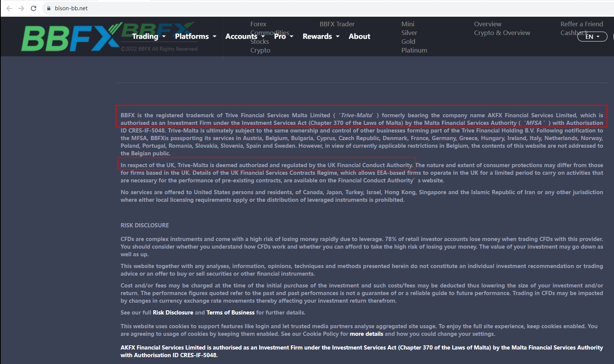The image size is (614, 364).
Task: Expand the caret next to Platforms
Action: [215, 37]
